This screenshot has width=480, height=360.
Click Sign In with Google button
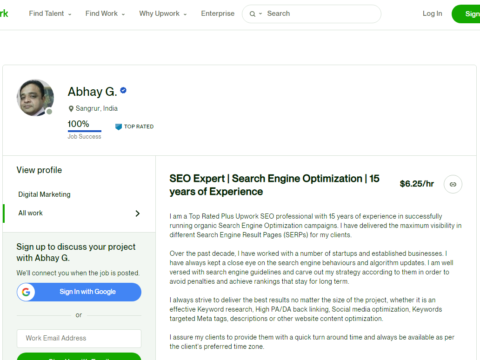[79, 292]
